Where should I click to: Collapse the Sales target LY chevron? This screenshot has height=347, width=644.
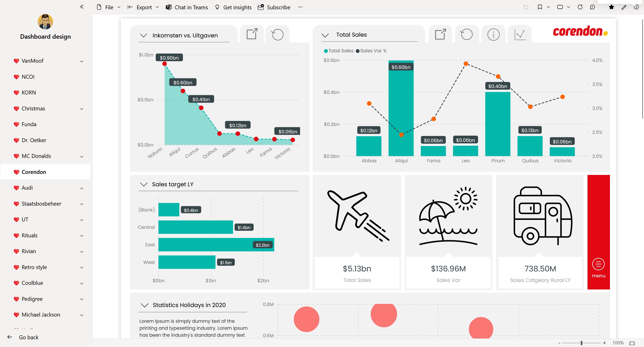[143, 184]
